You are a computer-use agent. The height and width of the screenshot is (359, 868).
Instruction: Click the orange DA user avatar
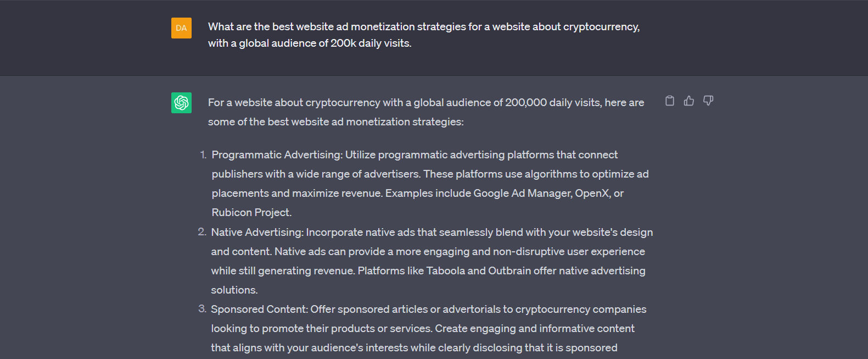point(181,28)
